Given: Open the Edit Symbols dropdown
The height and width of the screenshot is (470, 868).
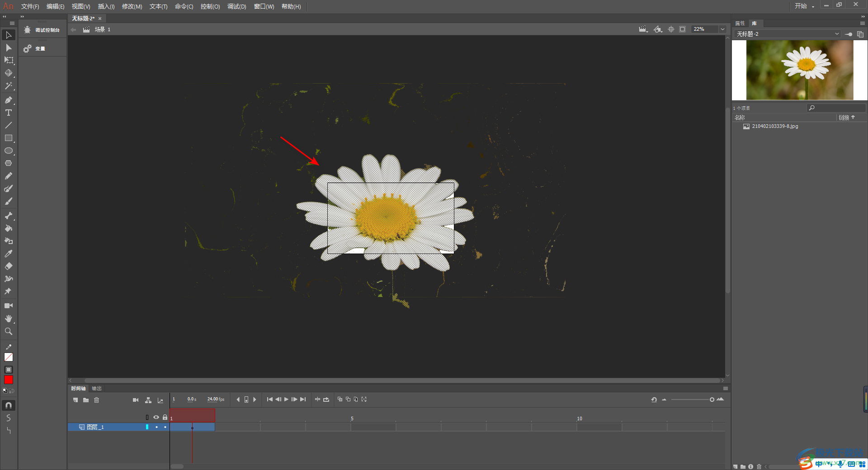Looking at the screenshot, I should (658, 29).
